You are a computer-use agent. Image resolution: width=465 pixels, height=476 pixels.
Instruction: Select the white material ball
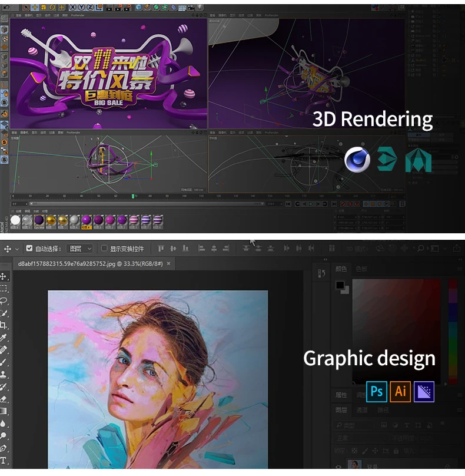[x=15, y=221]
